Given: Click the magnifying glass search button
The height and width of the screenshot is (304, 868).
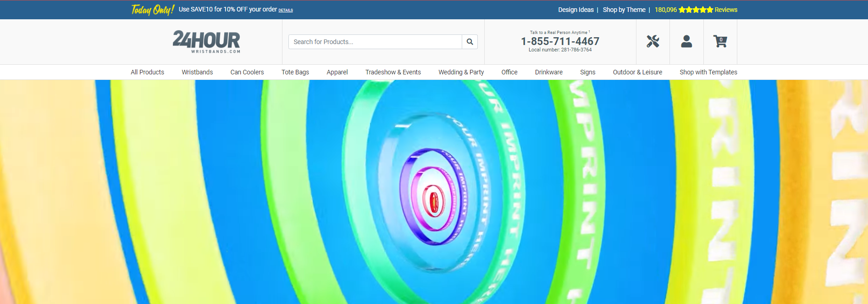Looking at the screenshot, I should click(x=470, y=42).
